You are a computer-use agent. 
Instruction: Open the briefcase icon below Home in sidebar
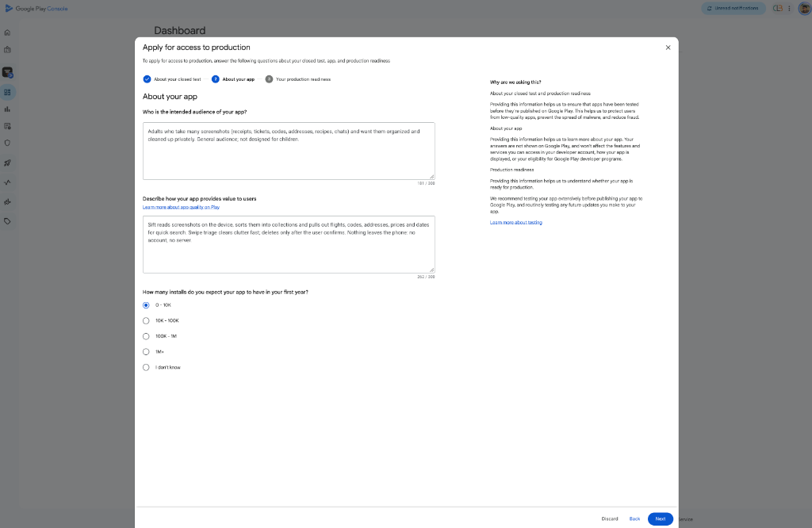[7, 50]
